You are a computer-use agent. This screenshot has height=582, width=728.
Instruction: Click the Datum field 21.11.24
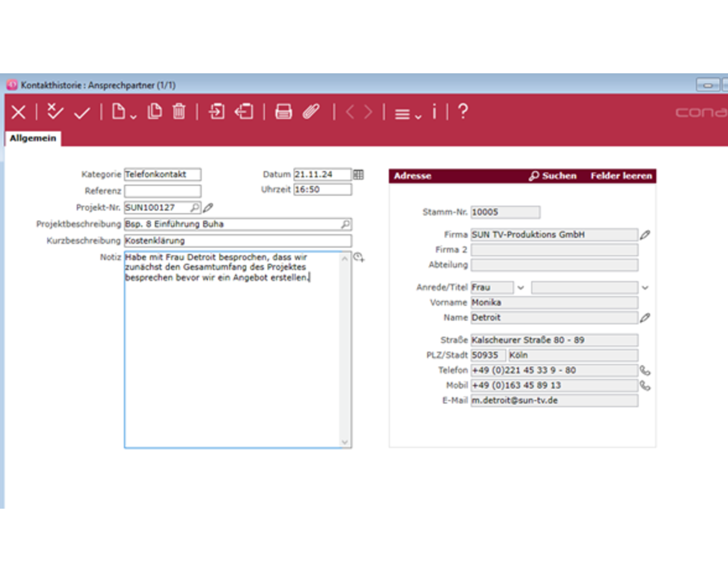[x=322, y=174]
